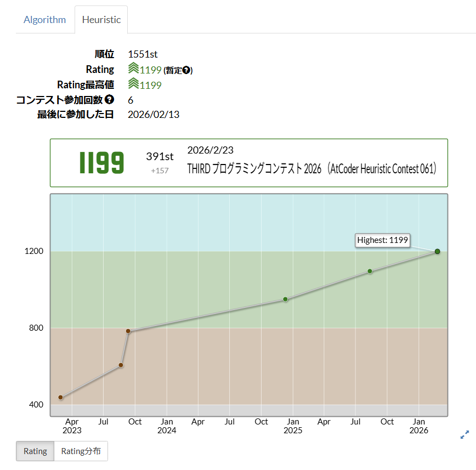Click the highest rating point at 1199
The image size is (476, 470).
437,251
